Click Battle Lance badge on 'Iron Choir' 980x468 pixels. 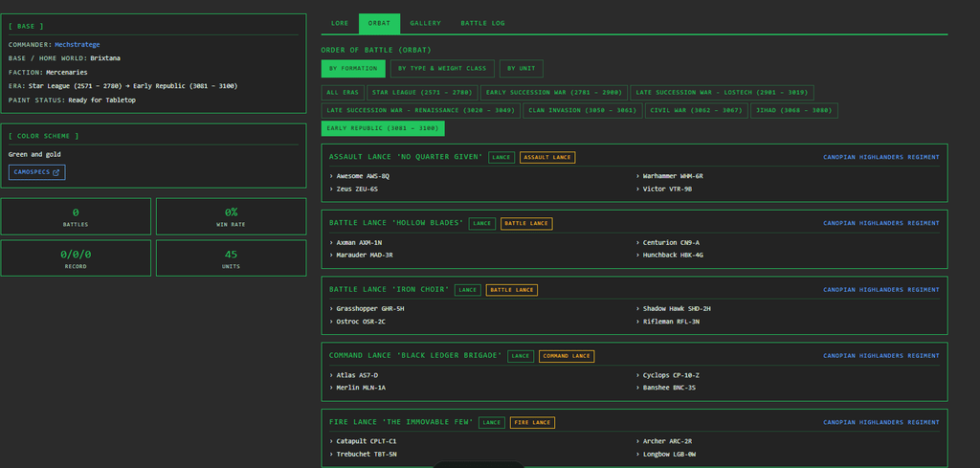(x=512, y=290)
